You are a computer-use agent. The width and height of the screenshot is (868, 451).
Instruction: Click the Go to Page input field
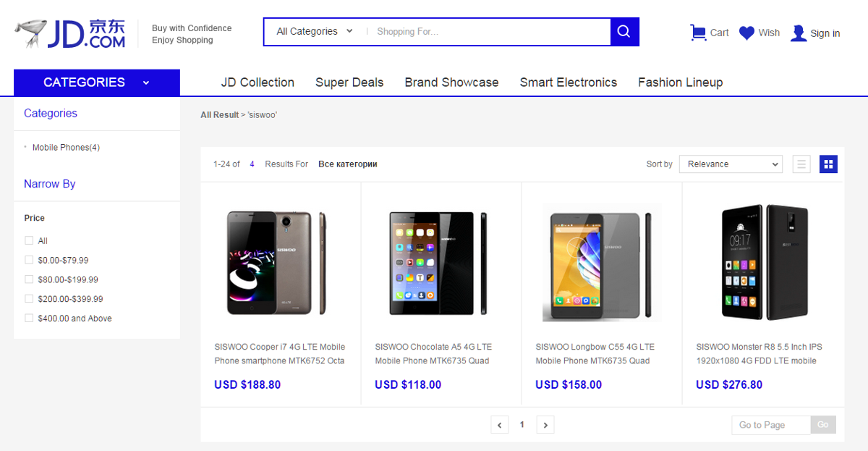tap(770, 425)
